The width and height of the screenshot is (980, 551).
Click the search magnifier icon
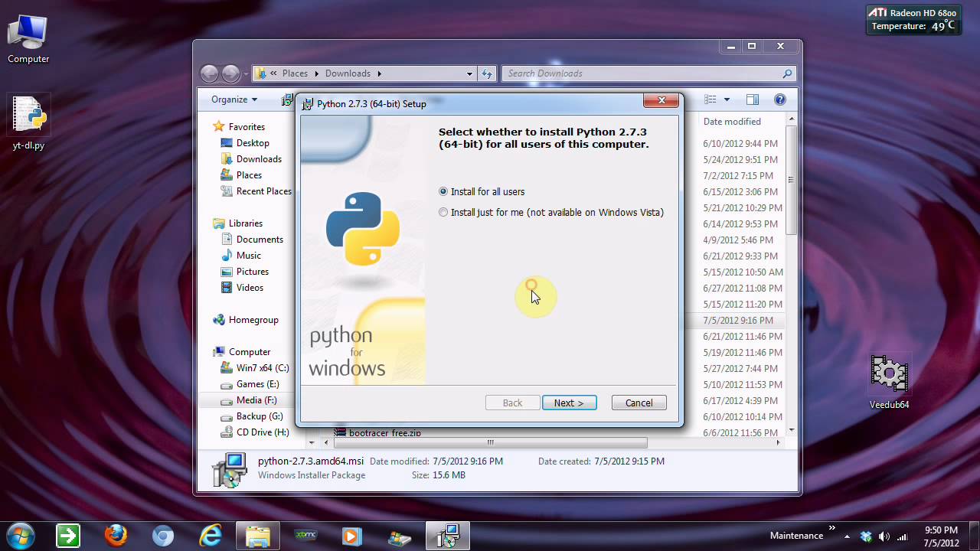click(787, 73)
